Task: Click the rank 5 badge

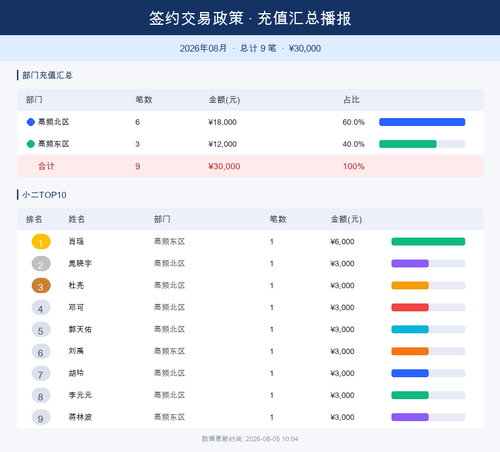Action: (41, 330)
